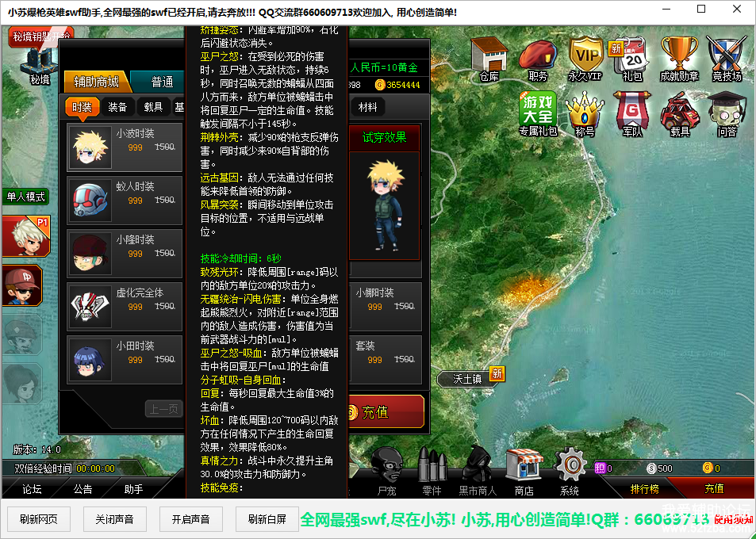Click the 双倍经验时间 00:00:00 timer

pyautogui.click(x=64, y=468)
